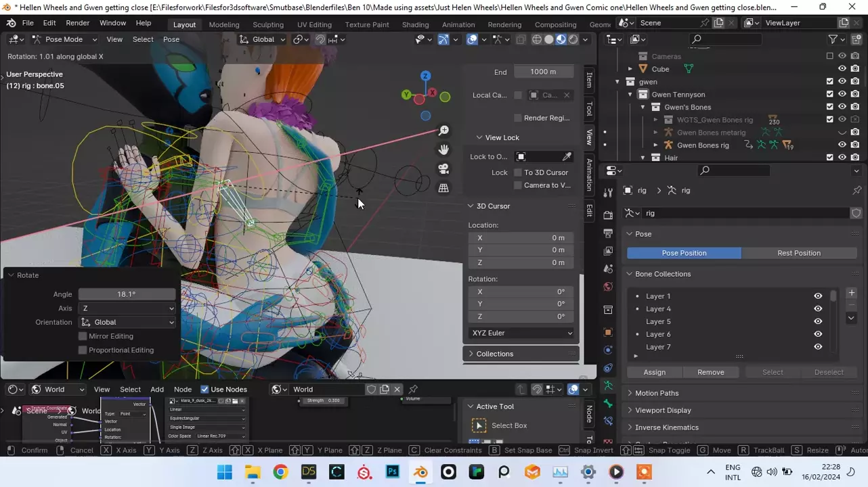This screenshot has height=487, width=868.
Task: Open the XYZ Euler rotation mode dropdown
Action: [521, 333]
